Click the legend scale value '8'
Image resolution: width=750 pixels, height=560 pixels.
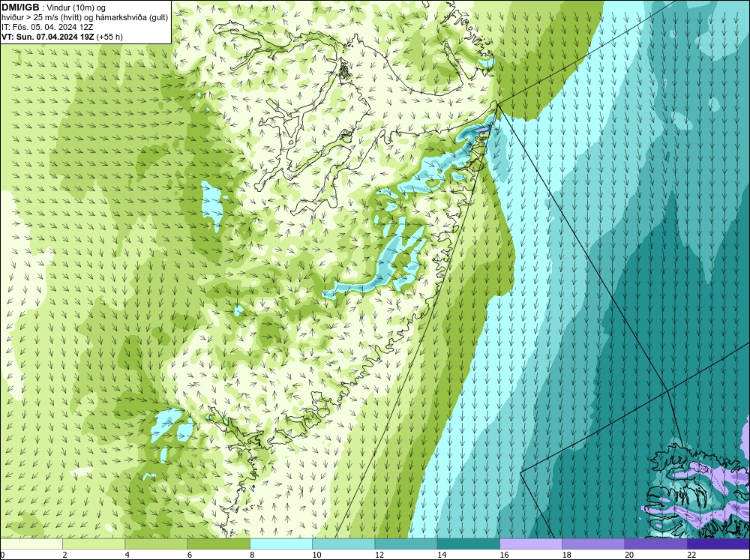tap(252, 555)
